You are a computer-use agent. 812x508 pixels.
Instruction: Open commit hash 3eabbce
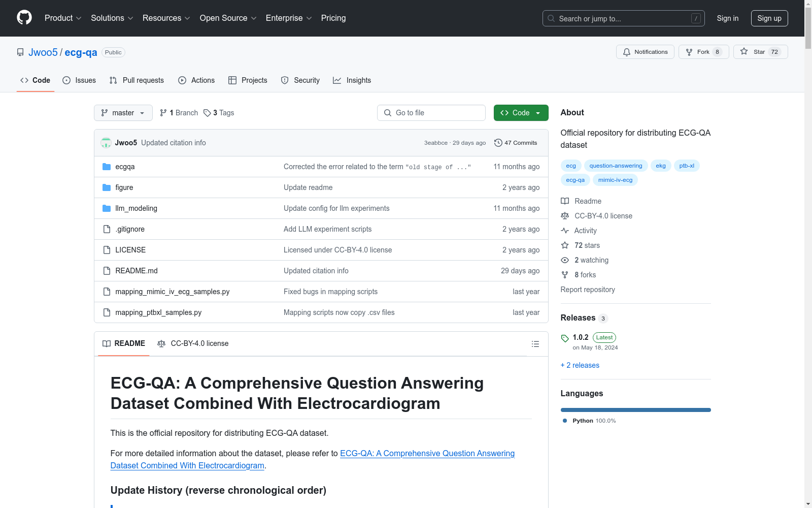(x=436, y=143)
